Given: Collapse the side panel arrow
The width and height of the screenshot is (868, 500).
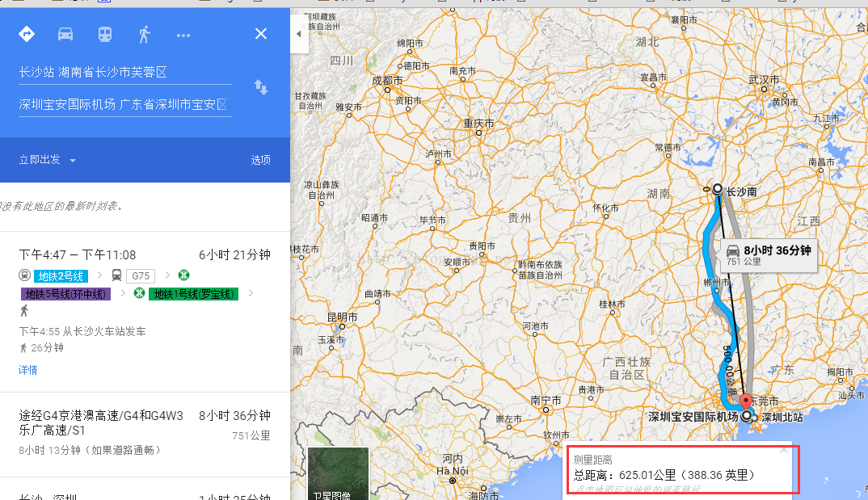Looking at the screenshot, I should [x=299, y=34].
